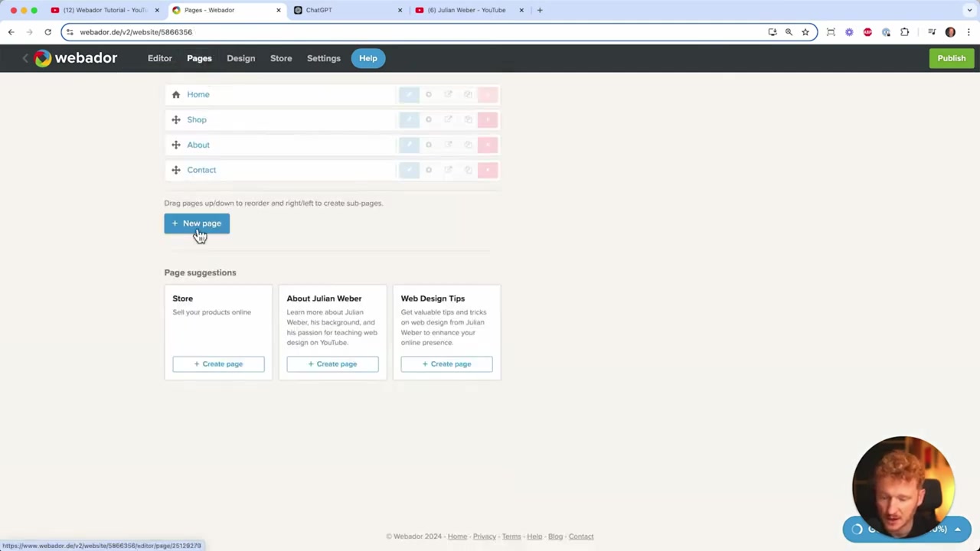Create page from Store suggestion

218,364
